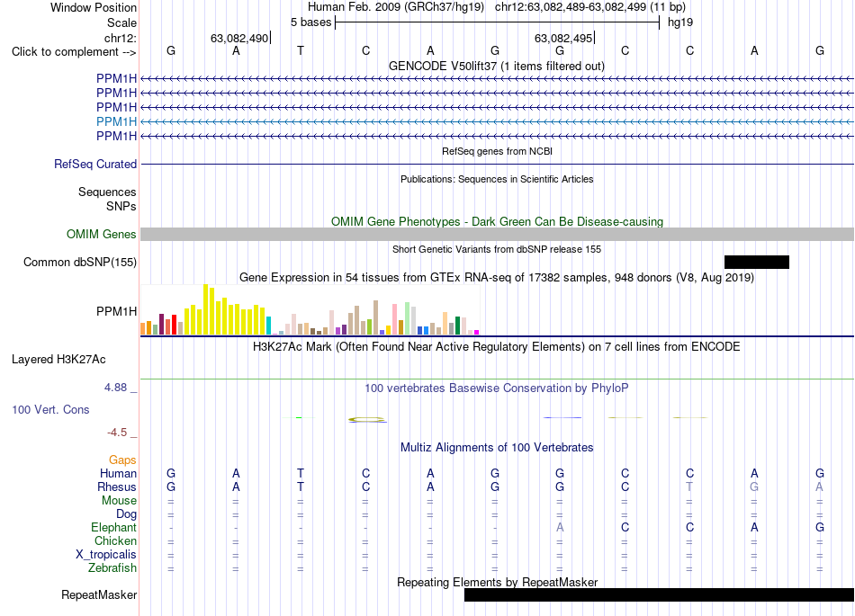Image resolution: width=855 pixels, height=616 pixels.
Task: Click the bright red bar in GTEx chart
Action: [x=174, y=325]
